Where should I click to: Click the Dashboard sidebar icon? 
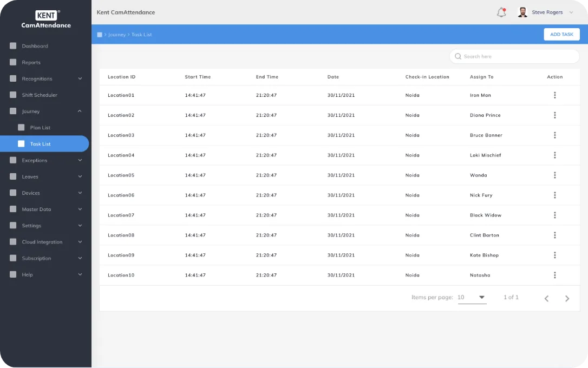(x=13, y=45)
